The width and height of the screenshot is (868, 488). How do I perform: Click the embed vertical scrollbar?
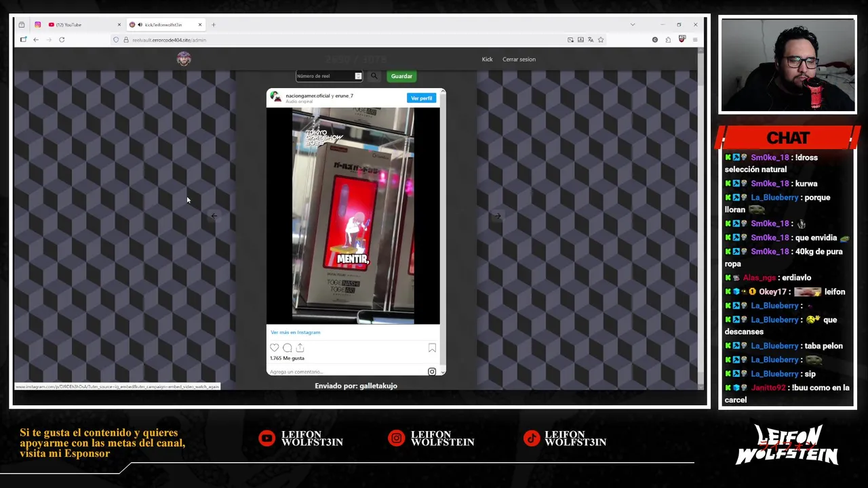[x=443, y=230]
